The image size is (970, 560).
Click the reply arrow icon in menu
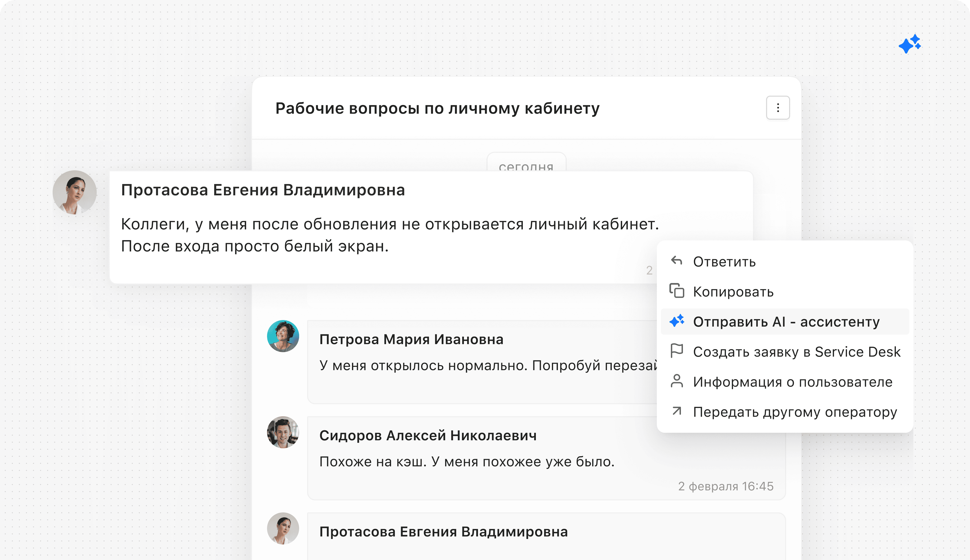coord(677,261)
